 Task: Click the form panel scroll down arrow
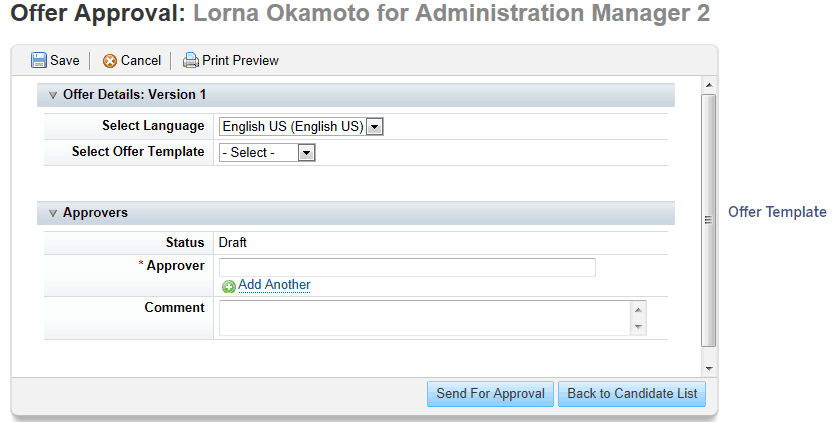tap(708, 368)
